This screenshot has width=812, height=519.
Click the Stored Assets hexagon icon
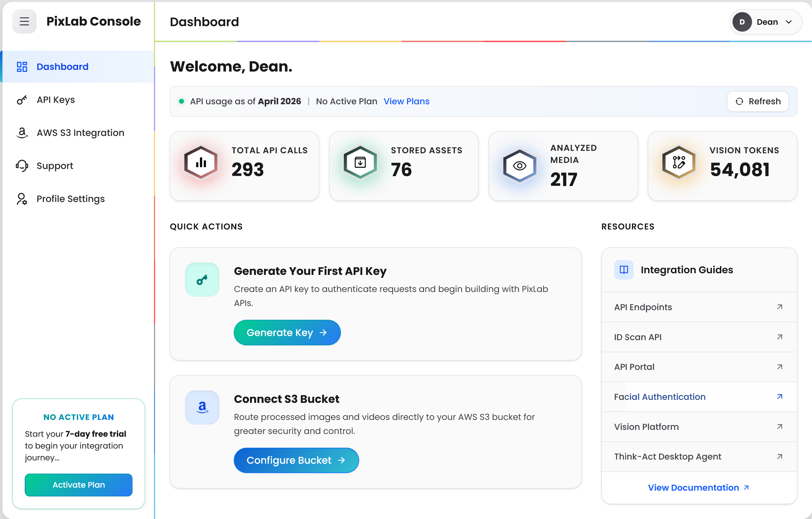pos(360,163)
